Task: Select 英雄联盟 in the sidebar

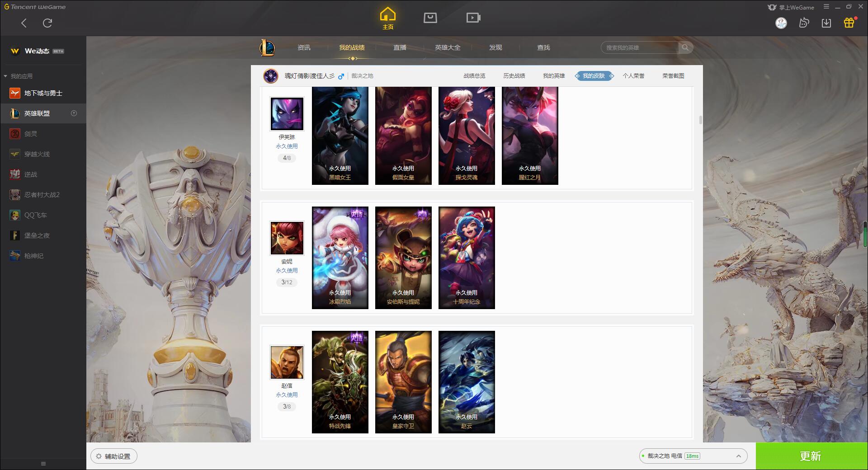Action: pyautogui.click(x=43, y=113)
